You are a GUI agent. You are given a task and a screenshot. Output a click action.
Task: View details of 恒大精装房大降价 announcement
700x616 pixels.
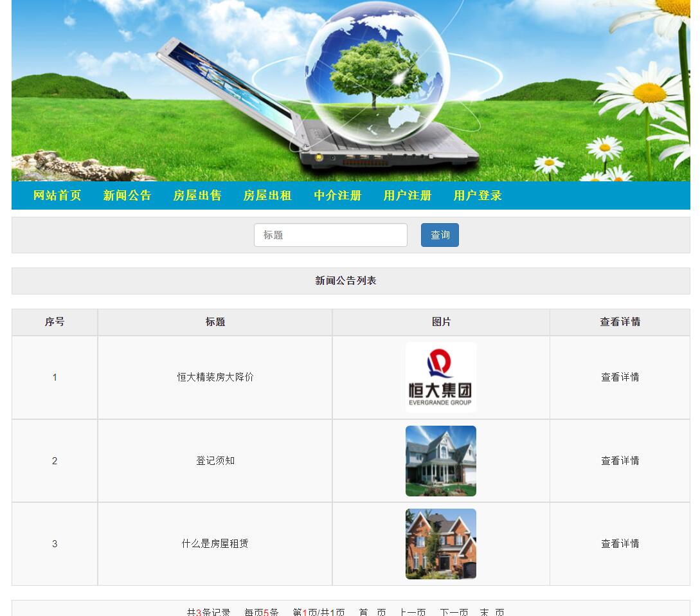(x=620, y=377)
